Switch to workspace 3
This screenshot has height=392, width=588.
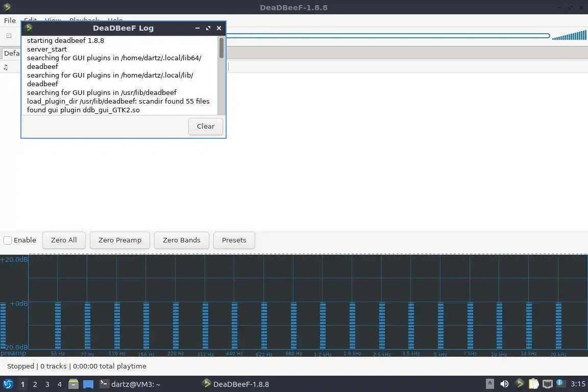pyautogui.click(x=47, y=384)
